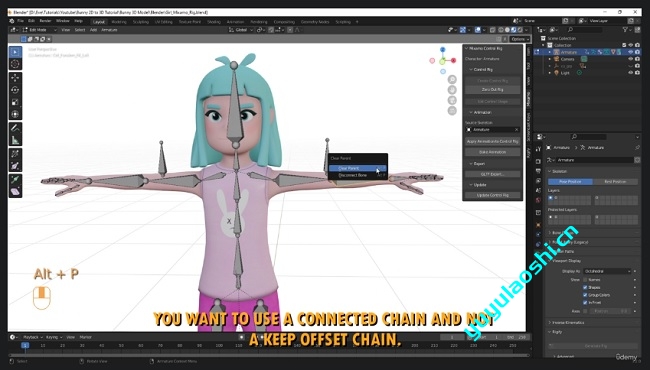
Task: Click the timeline at frame 50
Action: pyautogui.click(x=121, y=345)
